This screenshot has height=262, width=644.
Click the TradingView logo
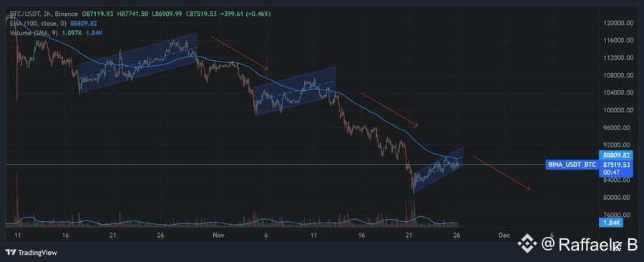31,253
